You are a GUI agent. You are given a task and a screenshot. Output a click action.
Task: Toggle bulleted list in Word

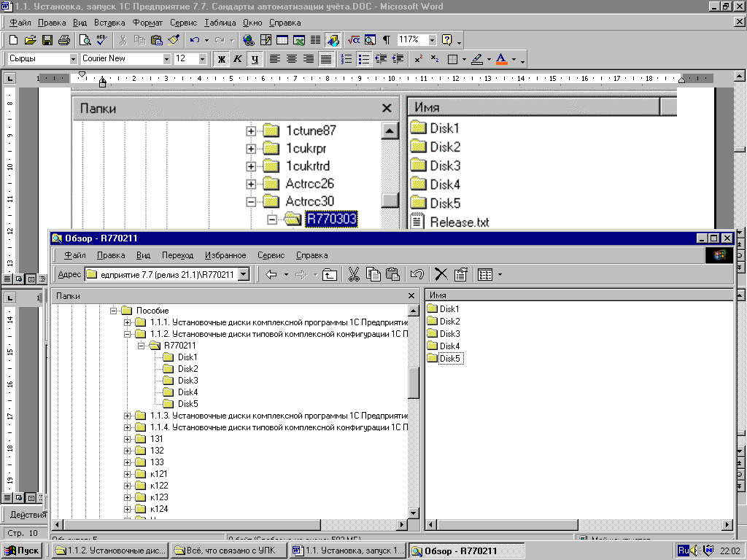(x=363, y=59)
